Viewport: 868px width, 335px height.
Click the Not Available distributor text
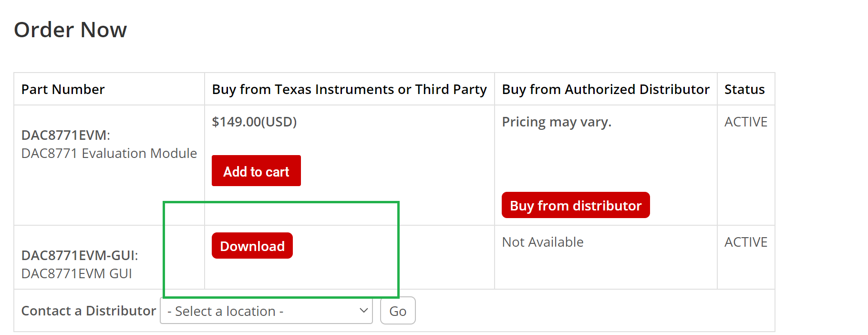tap(542, 242)
